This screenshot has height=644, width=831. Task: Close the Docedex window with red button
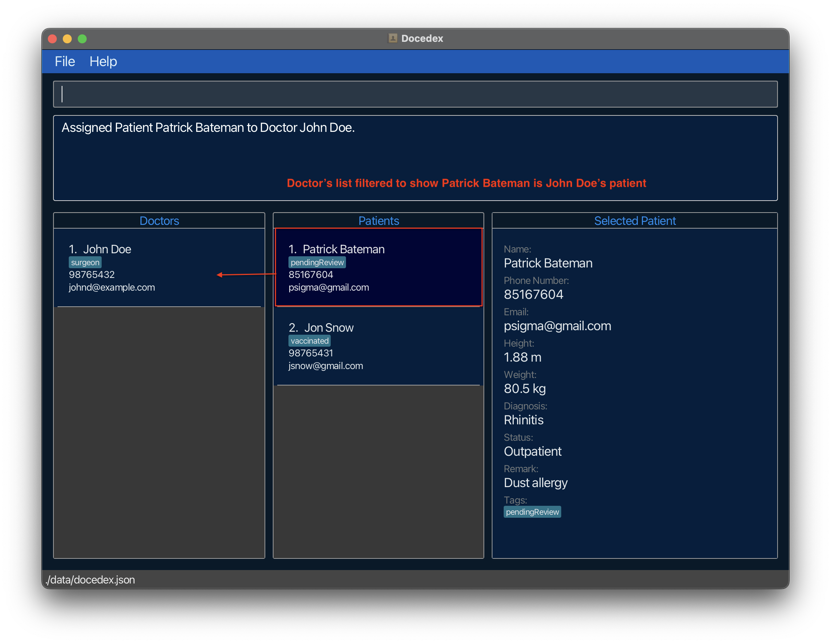point(53,39)
